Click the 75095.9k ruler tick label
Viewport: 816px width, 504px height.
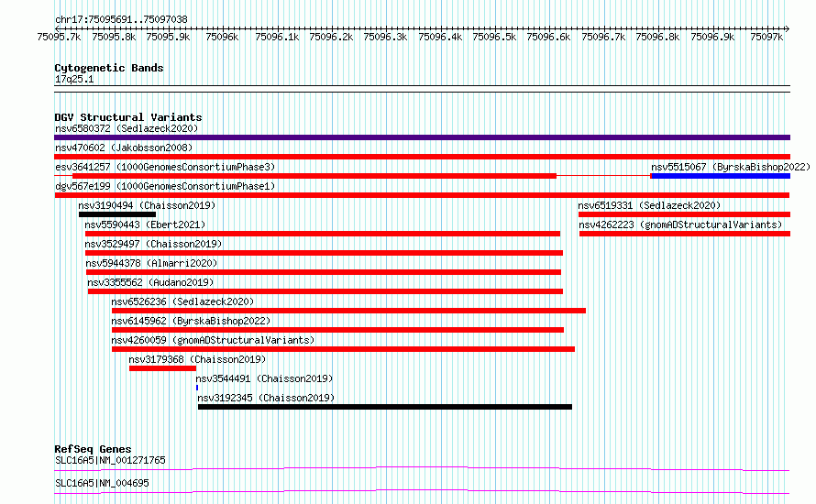(x=168, y=38)
